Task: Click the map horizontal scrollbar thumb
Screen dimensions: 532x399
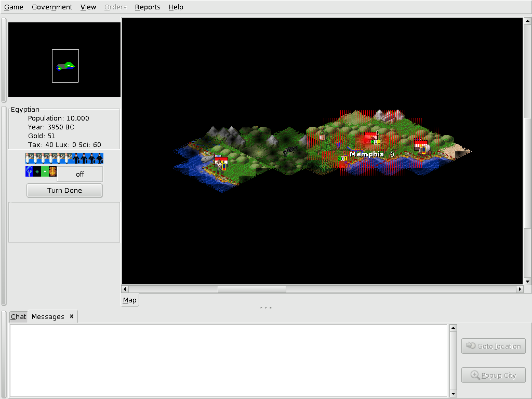Action: (x=252, y=289)
